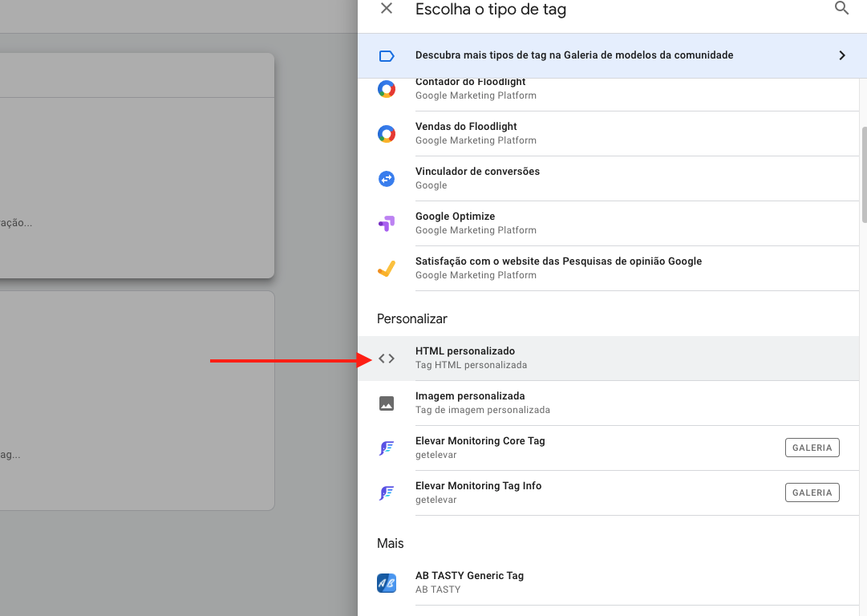
Task: Click the Imagem personalizada picture icon
Action: pos(387,403)
